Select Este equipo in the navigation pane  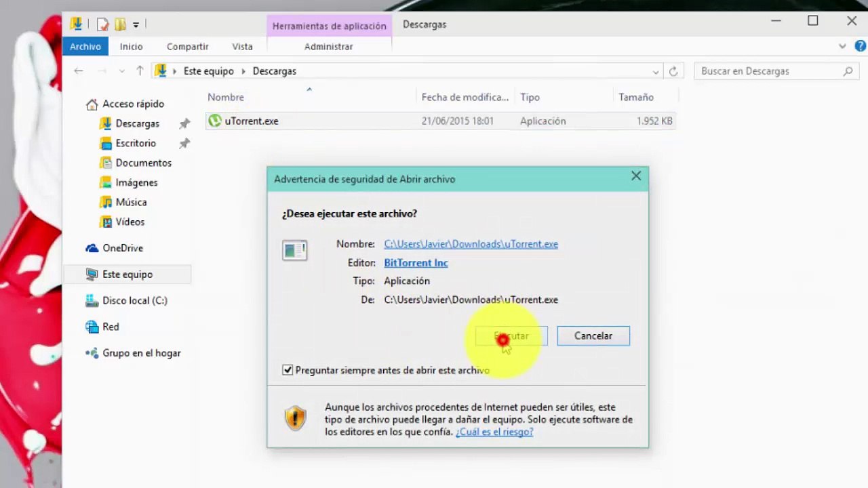pyautogui.click(x=127, y=274)
